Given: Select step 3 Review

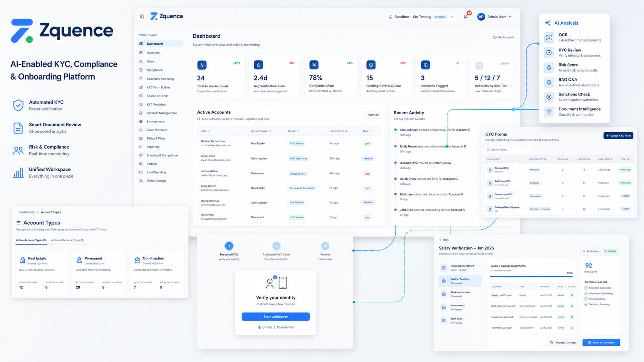Looking at the screenshot, I should pyautogui.click(x=325, y=251).
